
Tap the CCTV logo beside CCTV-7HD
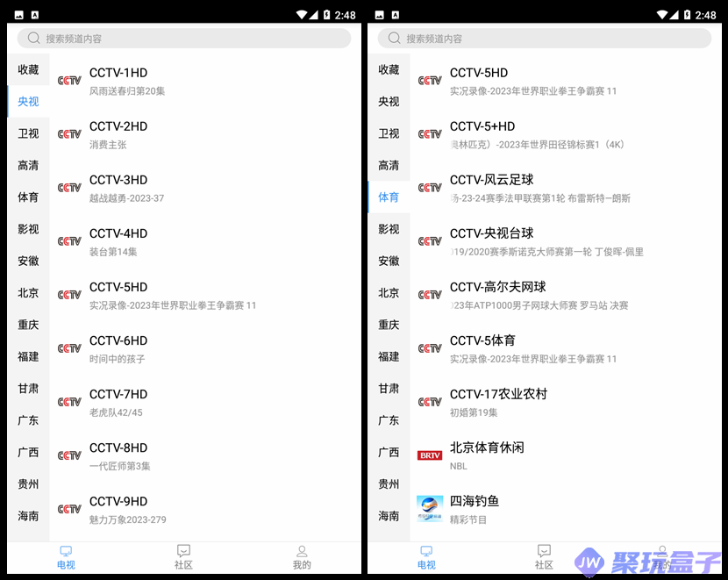(x=69, y=402)
